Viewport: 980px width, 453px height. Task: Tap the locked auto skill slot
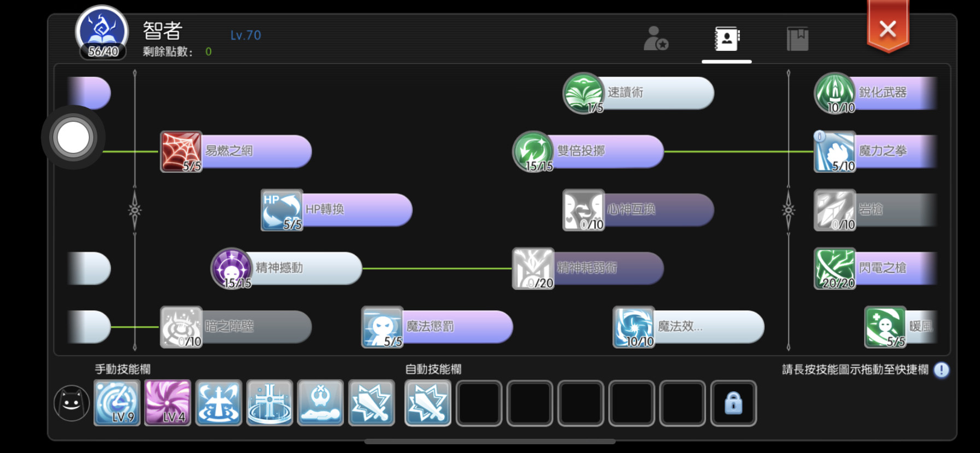[733, 403]
